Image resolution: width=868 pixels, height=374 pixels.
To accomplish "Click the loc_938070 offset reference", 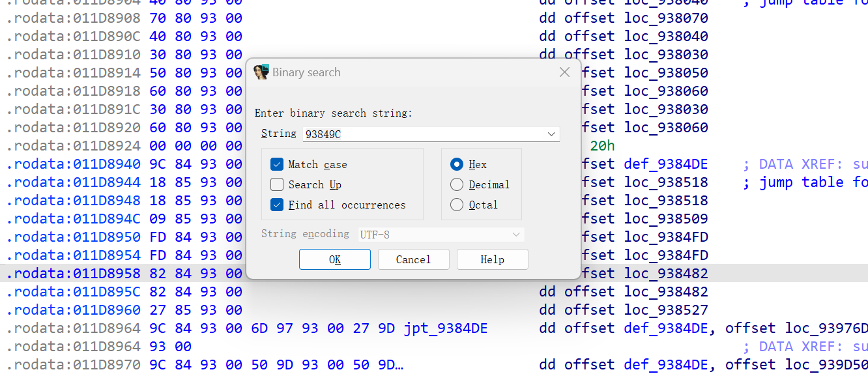I will tap(665, 18).
